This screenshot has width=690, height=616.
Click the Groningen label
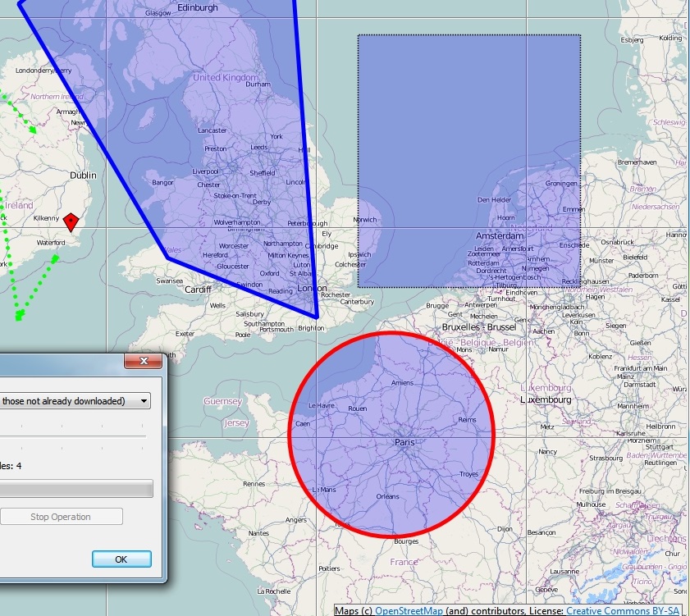561,183
